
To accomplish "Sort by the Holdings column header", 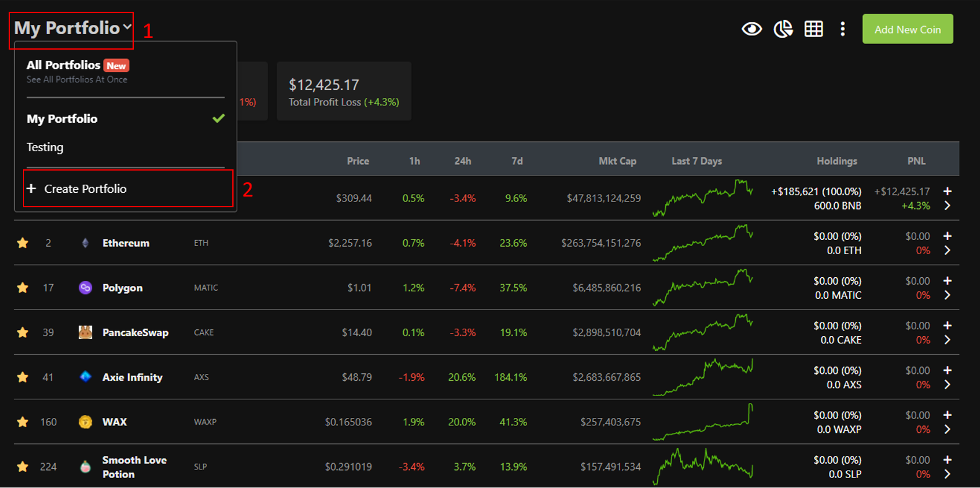I will tap(837, 161).
